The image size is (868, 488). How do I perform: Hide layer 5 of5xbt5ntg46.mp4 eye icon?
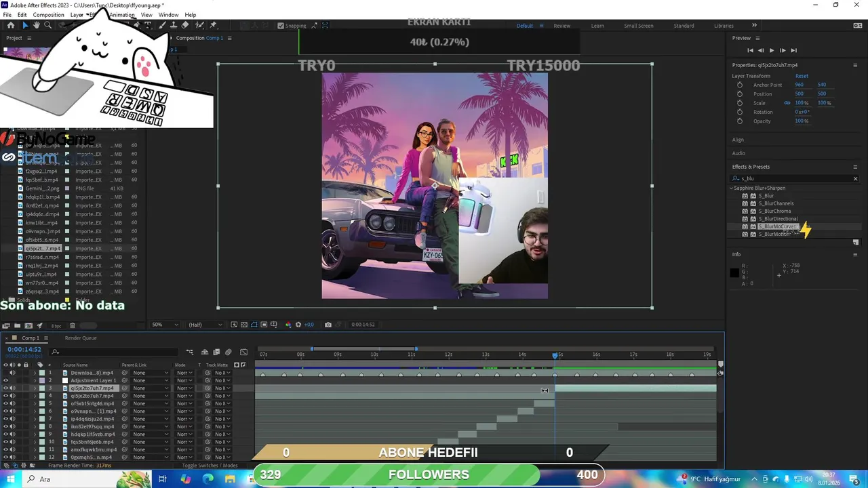coord(5,403)
